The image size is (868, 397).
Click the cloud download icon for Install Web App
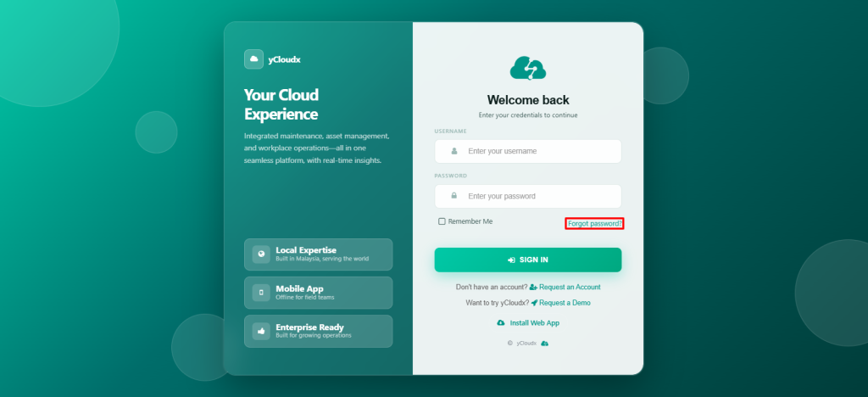501,323
